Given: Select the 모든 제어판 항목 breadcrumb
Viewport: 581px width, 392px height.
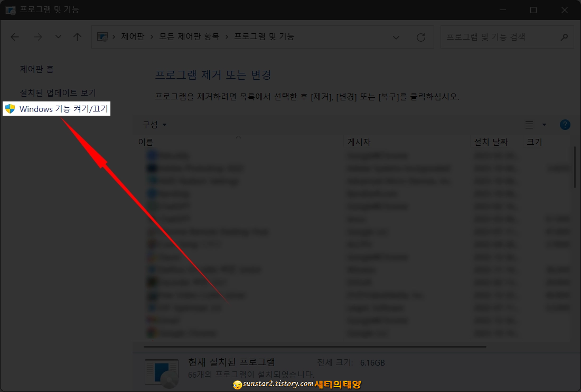Looking at the screenshot, I should point(189,36).
